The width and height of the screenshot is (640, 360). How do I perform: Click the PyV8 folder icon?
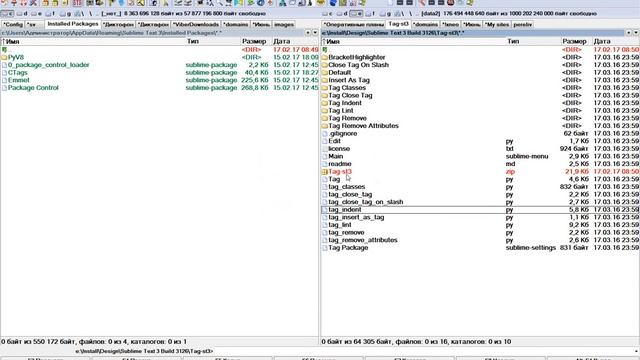pyautogui.click(x=4, y=58)
